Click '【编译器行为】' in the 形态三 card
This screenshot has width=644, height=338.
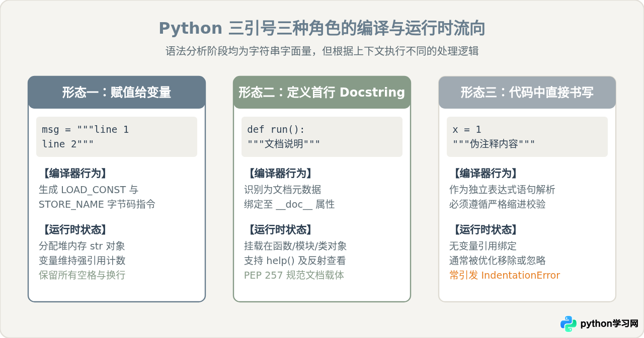(485, 174)
